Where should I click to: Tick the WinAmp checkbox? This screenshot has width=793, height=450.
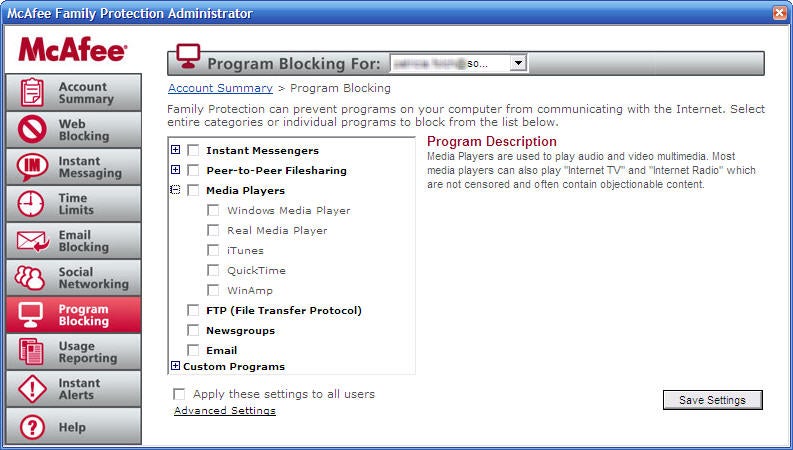tap(213, 290)
